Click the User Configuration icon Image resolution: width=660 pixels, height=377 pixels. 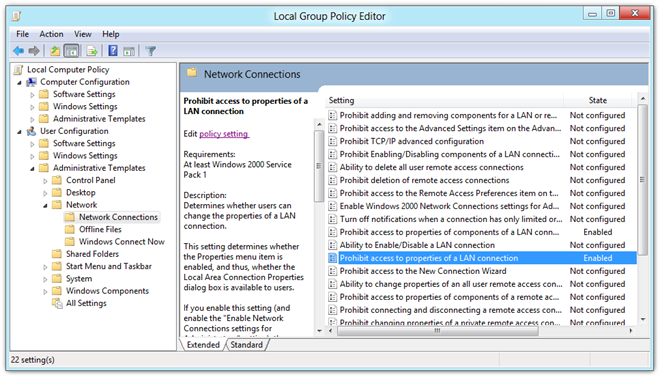point(32,131)
